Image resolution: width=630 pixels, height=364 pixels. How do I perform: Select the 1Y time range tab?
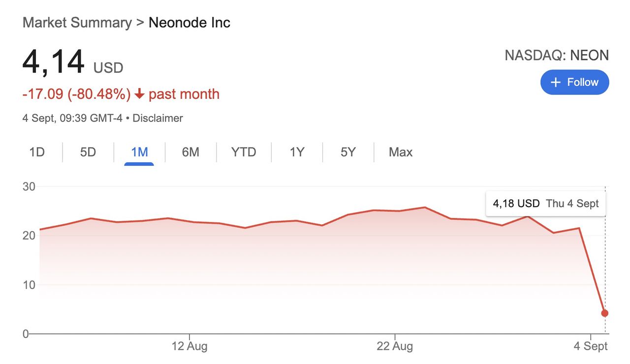click(297, 152)
